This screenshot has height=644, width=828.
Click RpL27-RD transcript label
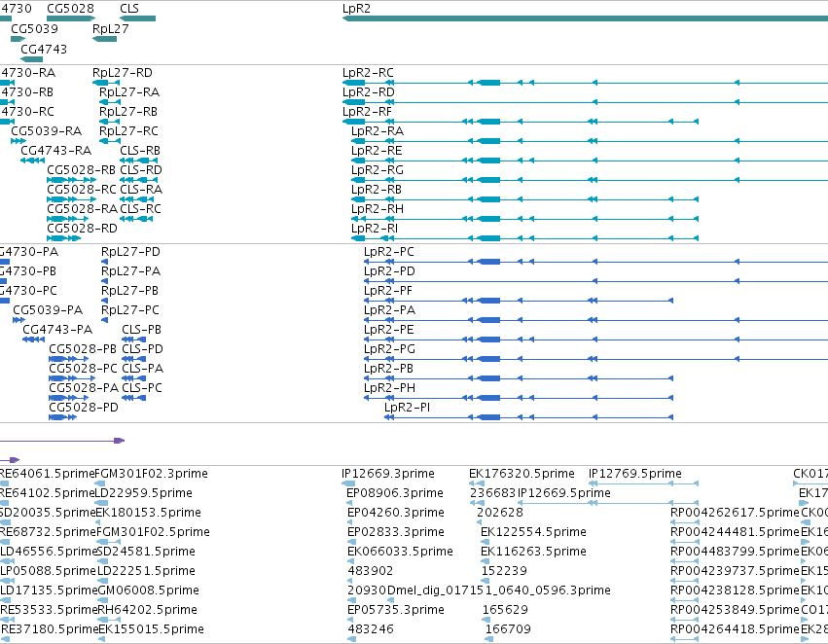click(122, 72)
